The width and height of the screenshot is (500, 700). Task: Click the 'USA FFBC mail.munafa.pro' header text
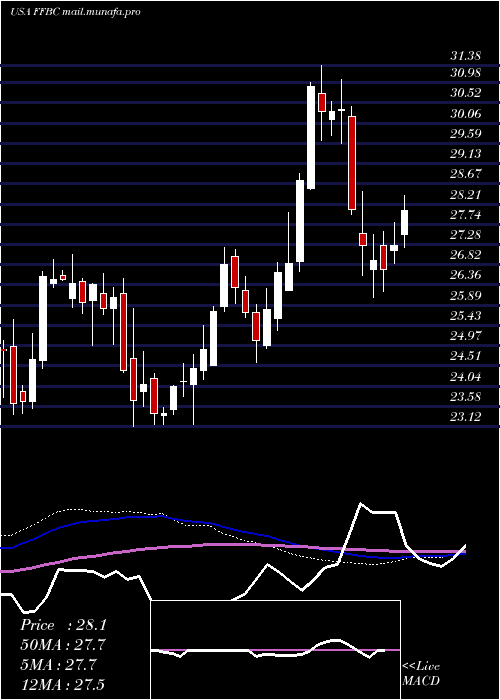(x=75, y=12)
